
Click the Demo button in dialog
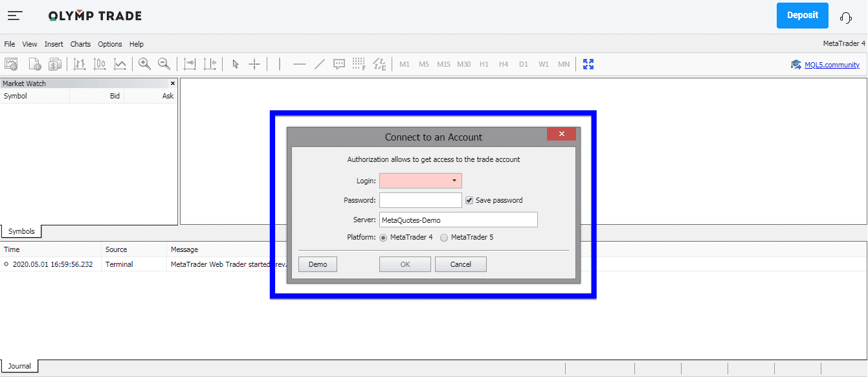pos(318,264)
